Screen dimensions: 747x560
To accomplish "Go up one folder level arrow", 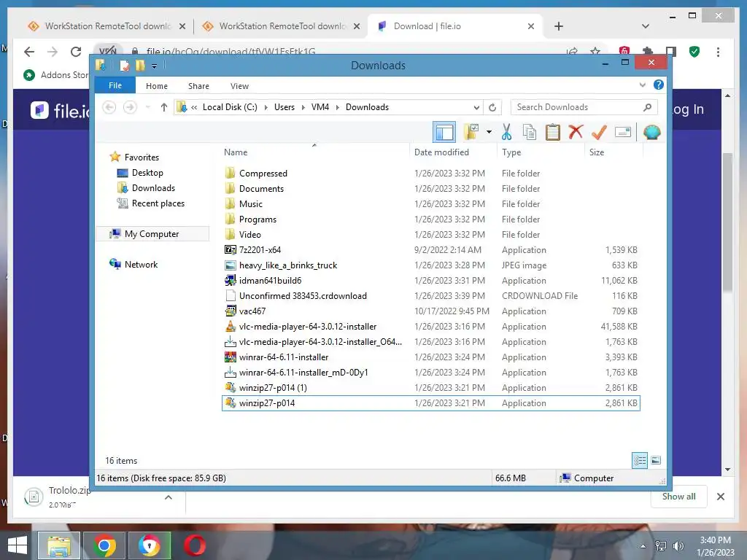I will [x=164, y=107].
